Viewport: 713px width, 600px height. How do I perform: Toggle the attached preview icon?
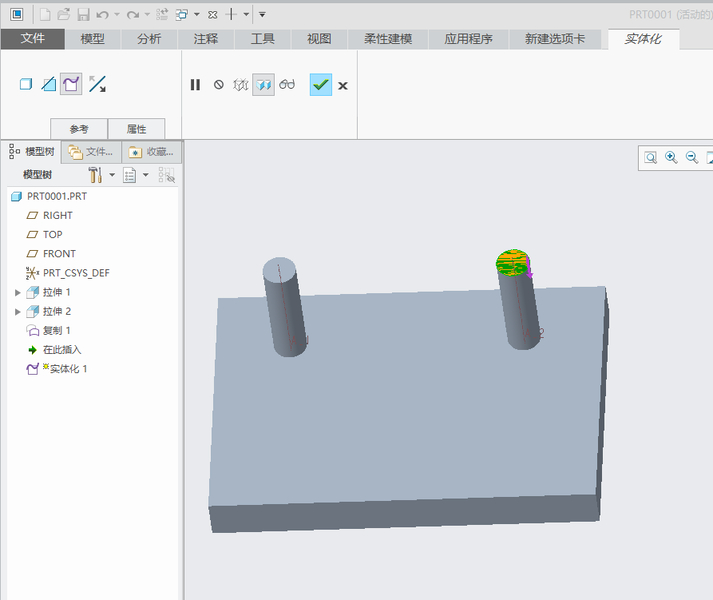click(x=263, y=85)
